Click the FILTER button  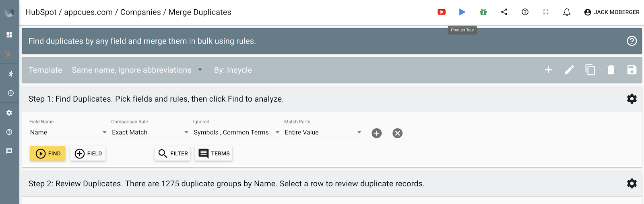click(172, 154)
